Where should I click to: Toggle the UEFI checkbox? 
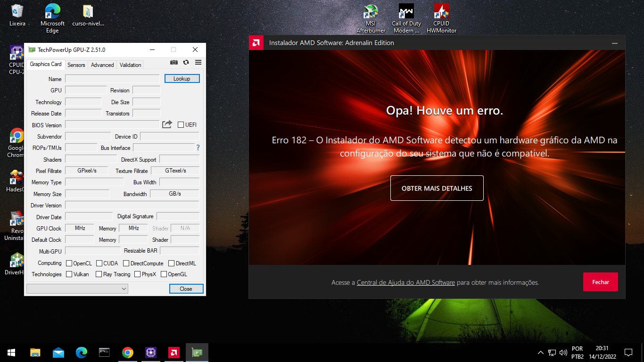[181, 124]
